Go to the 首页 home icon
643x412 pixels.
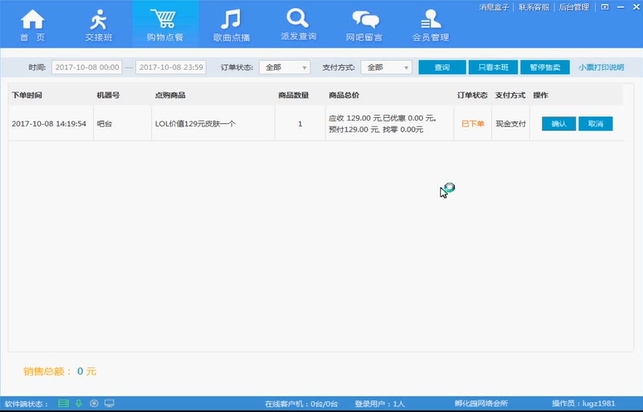click(32, 18)
